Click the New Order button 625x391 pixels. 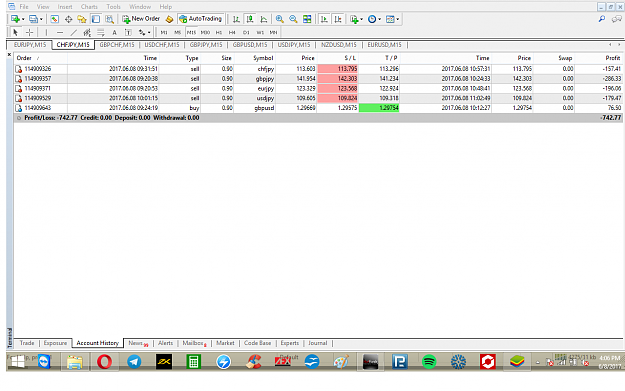[x=141, y=19]
